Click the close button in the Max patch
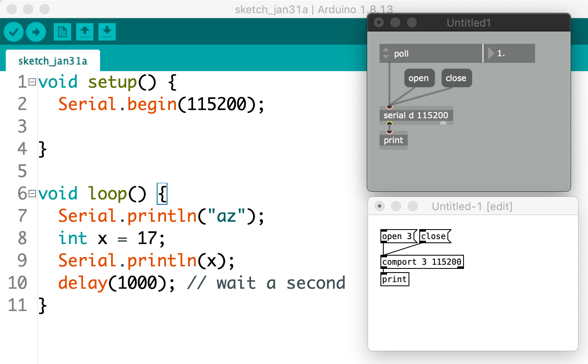 tap(457, 78)
